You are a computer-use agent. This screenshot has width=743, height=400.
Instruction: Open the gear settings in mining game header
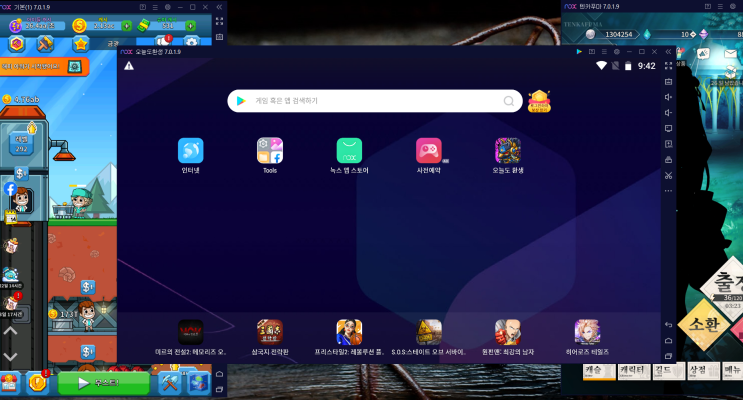191,42
